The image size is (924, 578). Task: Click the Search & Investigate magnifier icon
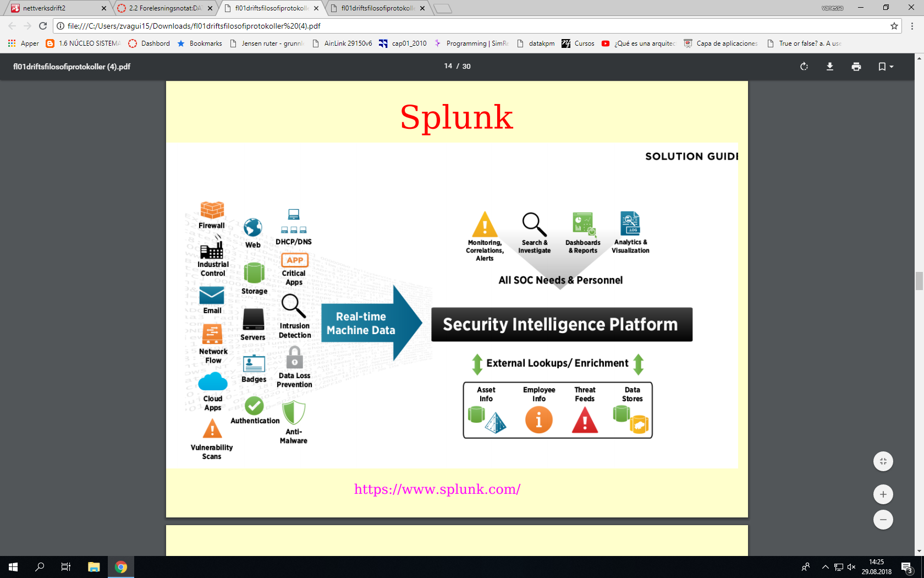coord(534,224)
